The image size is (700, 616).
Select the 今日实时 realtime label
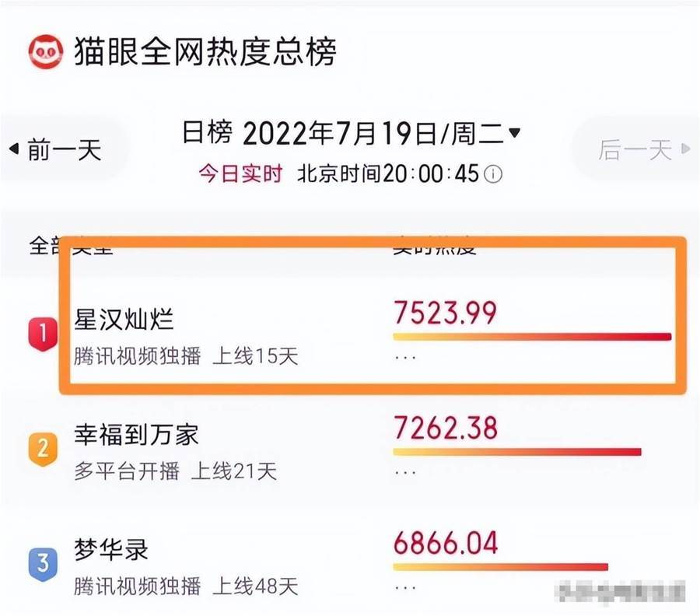click(x=240, y=173)
